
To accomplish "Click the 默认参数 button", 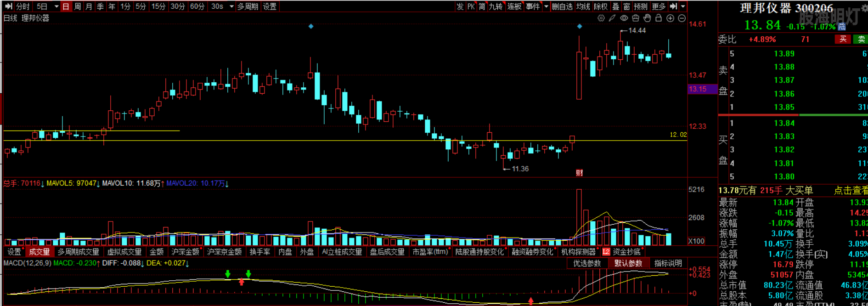I will click(628, 263).
